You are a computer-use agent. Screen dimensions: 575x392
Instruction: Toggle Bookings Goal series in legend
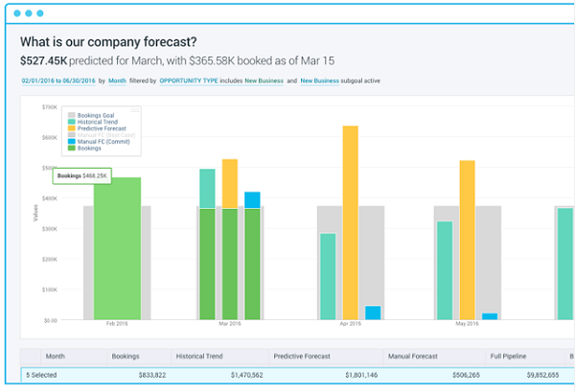91,116
